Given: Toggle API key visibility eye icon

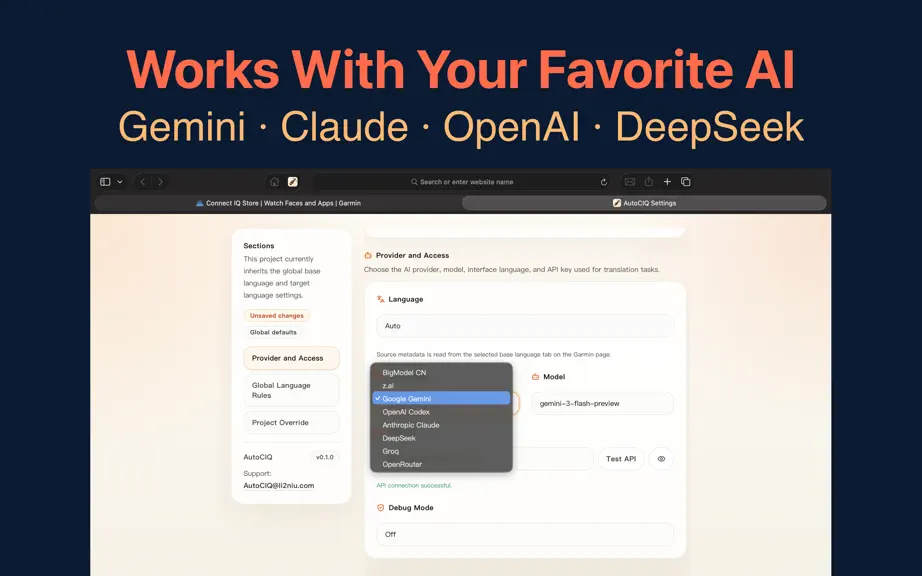Looking at the screenshot, I should [661, 459].
